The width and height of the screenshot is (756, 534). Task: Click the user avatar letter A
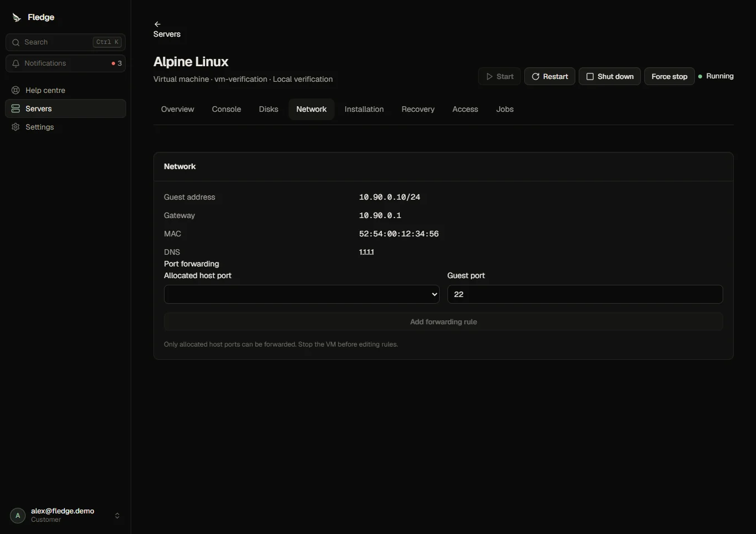tap(18, 516)
